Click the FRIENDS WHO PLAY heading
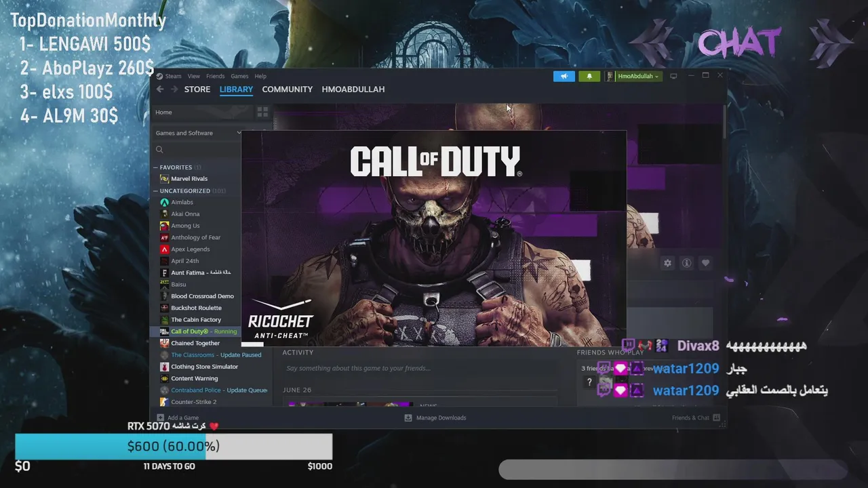 610,352
